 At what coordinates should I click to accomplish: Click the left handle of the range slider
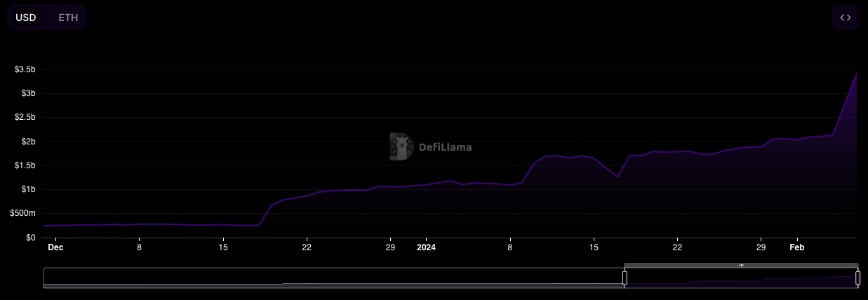[x=625, y=278]
